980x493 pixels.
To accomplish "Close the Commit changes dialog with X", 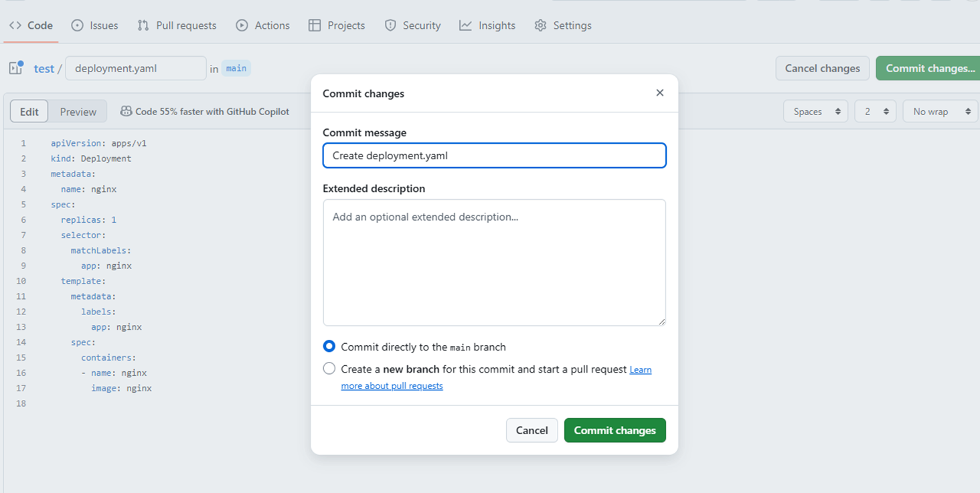I will point(659,93).
